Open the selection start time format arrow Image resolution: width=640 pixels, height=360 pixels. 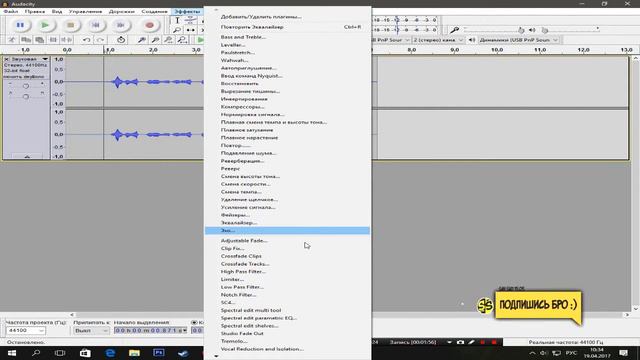185,330
